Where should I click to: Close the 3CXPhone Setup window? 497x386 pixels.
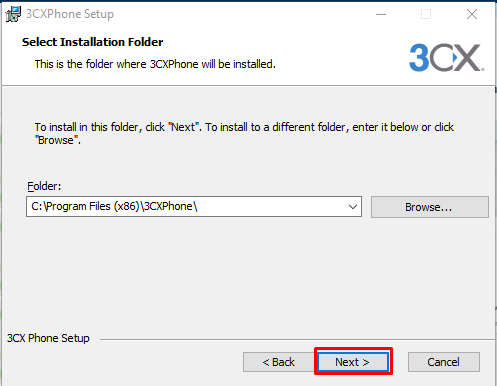tap(472, 14)
